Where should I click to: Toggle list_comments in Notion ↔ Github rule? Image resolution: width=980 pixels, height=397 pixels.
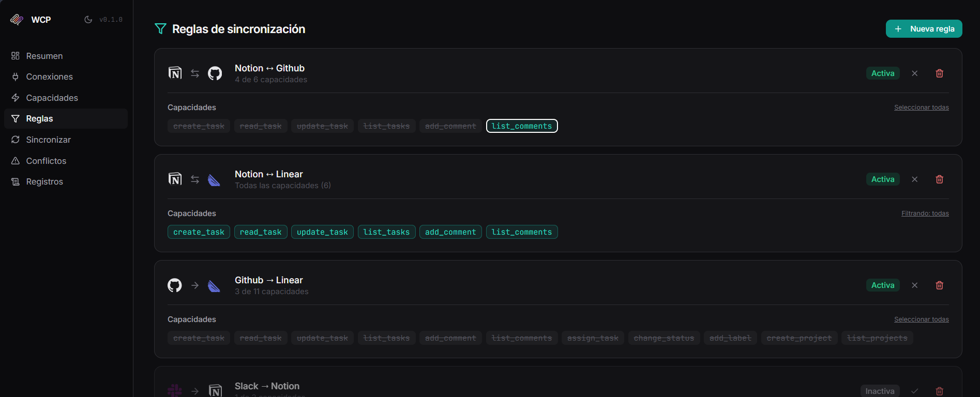(x=522, y=126)
